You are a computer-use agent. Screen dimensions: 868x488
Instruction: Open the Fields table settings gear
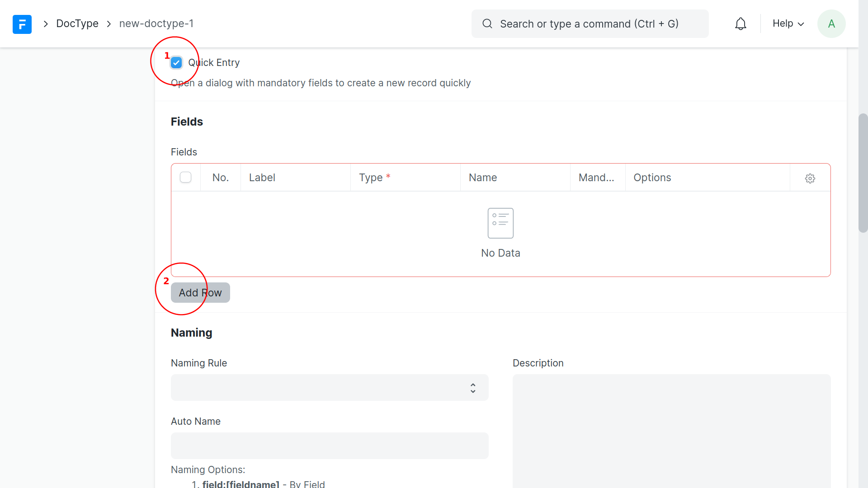[810, 178]
